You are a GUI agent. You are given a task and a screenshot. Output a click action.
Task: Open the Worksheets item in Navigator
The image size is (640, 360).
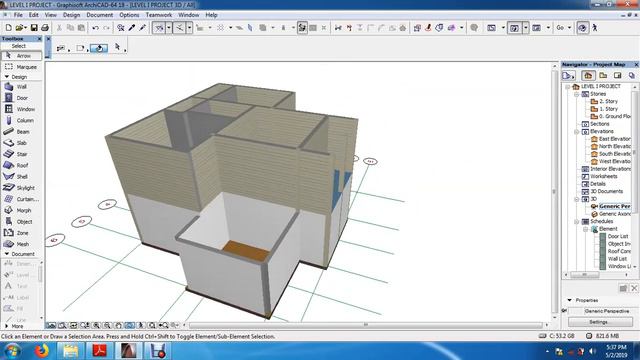(x=603, y=176)
